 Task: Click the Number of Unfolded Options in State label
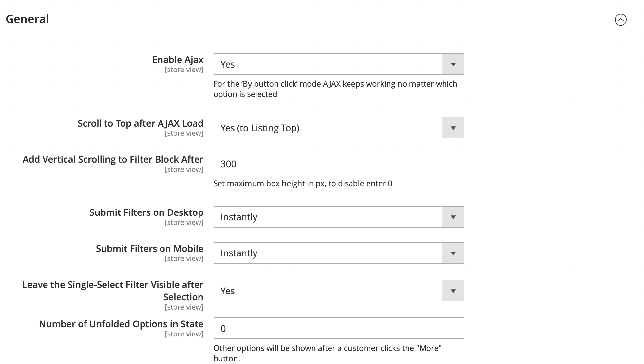click(121, 324)
